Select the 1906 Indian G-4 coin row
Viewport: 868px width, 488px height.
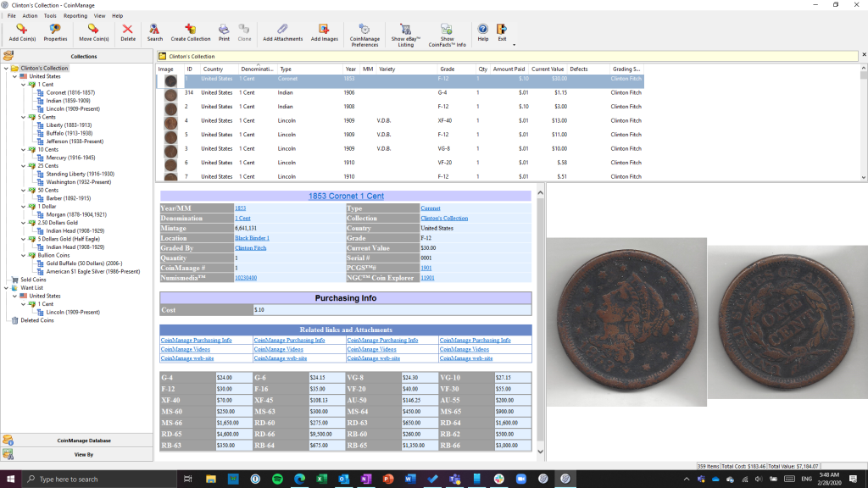point(400,93)
